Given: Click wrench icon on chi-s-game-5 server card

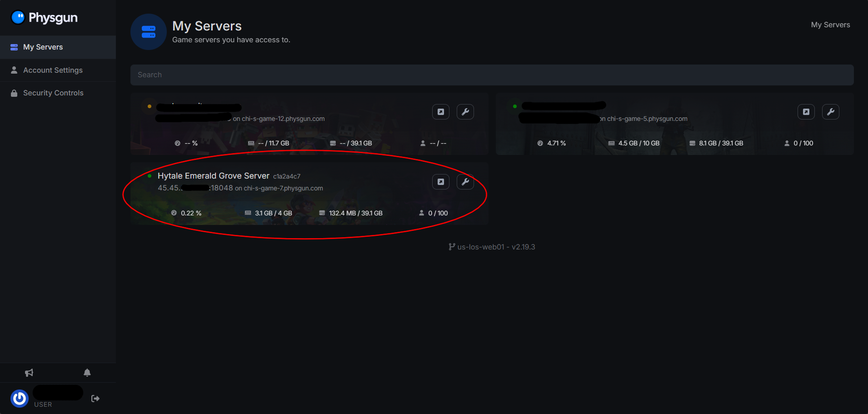Looking at the screenshot, I should [831, 112].
